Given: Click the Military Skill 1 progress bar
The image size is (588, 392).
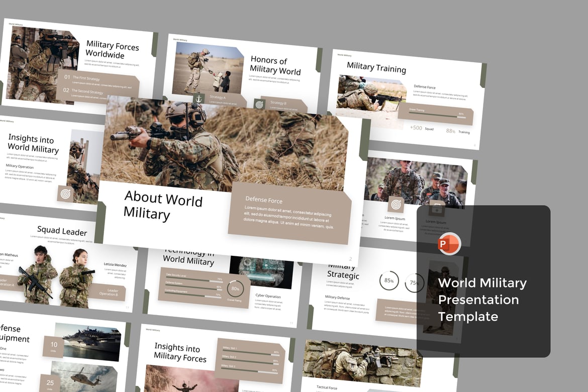Looking at the screenshot, I should (x=251, y=353).
